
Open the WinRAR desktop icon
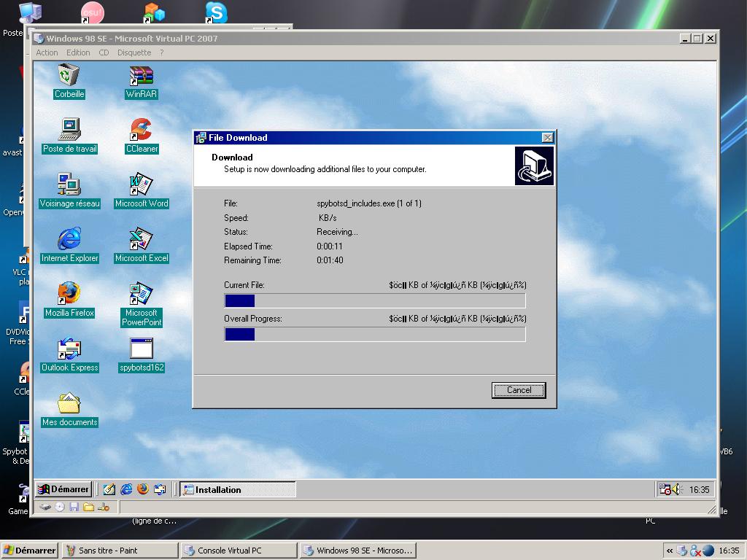141,75
